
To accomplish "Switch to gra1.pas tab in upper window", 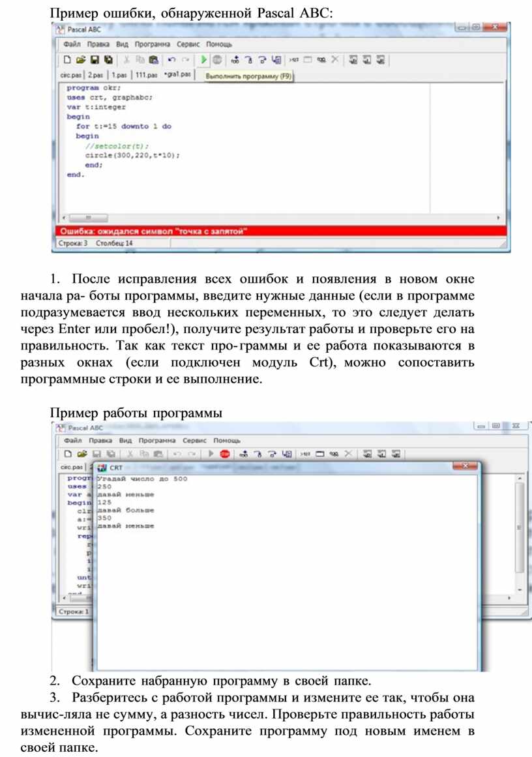I will point(178,74).
